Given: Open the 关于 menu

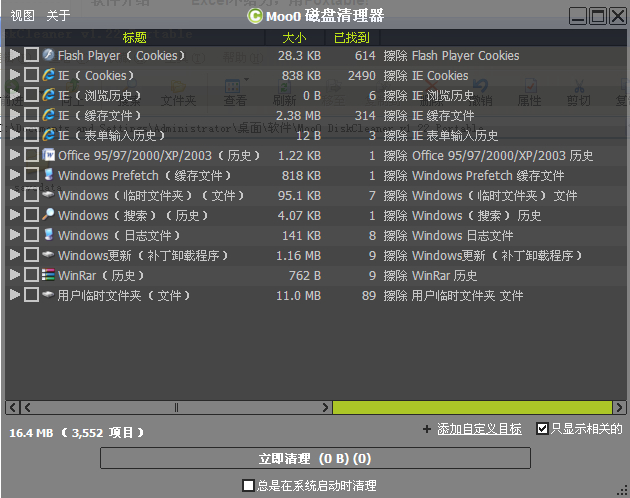Looking at the screenshot, I should click(x=58, y=16).
